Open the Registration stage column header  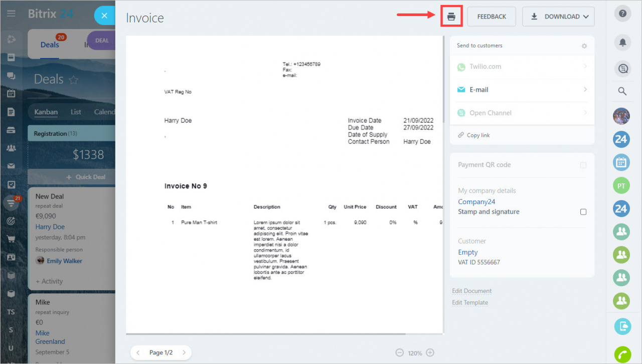click(72, 134)
